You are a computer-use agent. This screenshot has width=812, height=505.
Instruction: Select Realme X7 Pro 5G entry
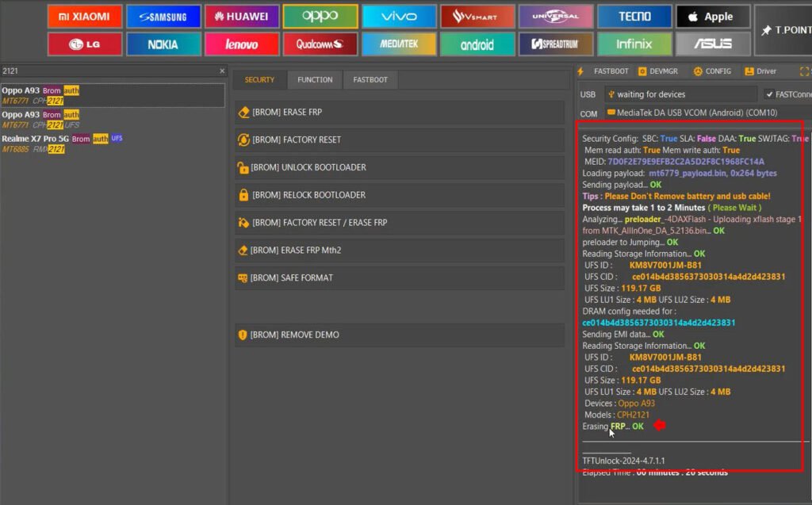(x=113, y=143)
